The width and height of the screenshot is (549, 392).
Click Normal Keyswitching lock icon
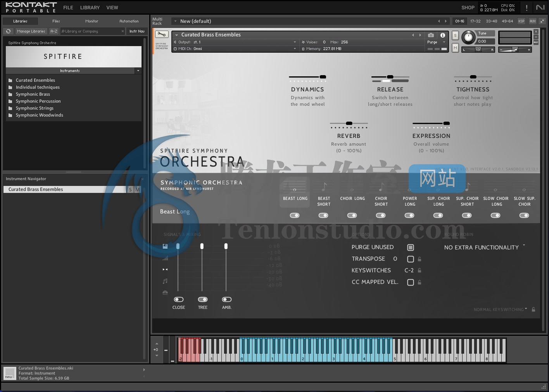533,309
